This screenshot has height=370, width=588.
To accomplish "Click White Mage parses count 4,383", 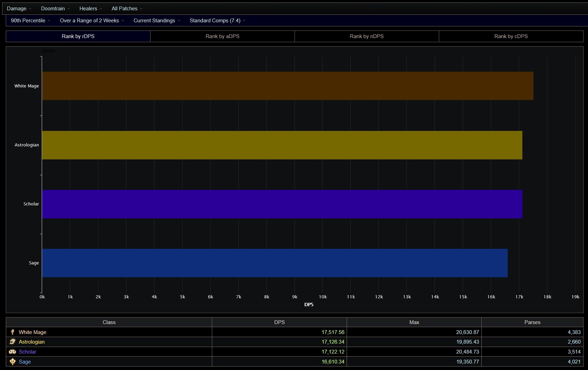I will pos(574,332).
